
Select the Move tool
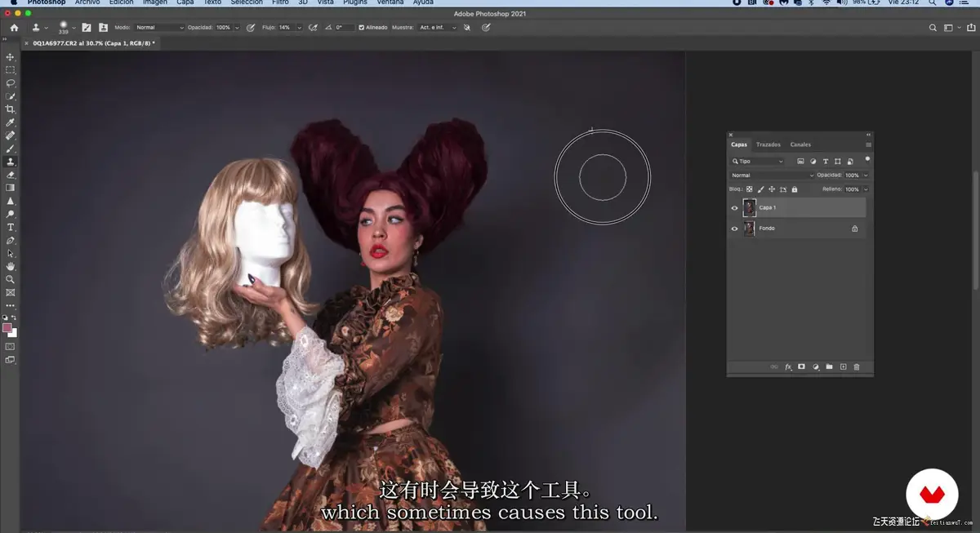coord(11,57)
